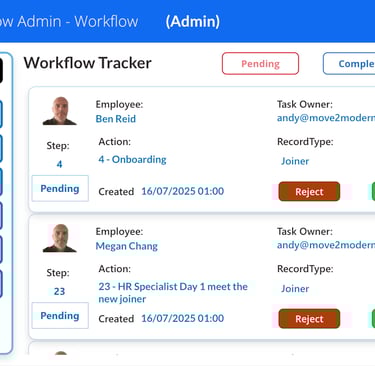The height and width of the screenshot is (366, 375).
Task: Click the Admin - Workflow header title
Action: (x=69, y=21)
